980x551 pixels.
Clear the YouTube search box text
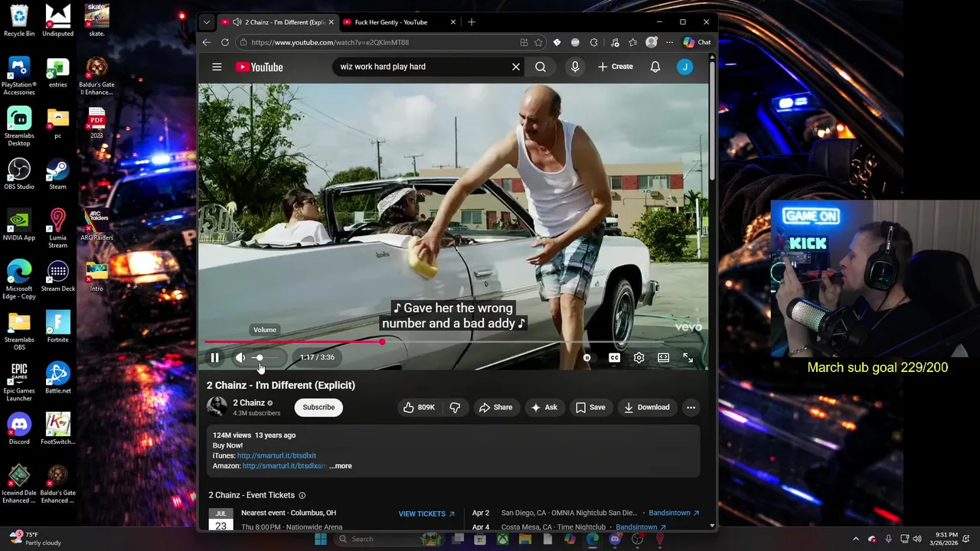point(516,67)
